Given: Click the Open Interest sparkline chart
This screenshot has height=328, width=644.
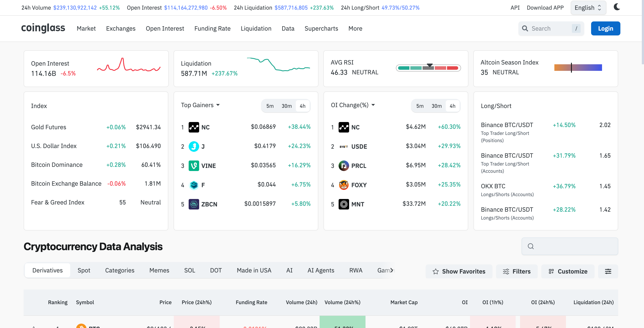Looking at the screenshot, I should (129, 65).
